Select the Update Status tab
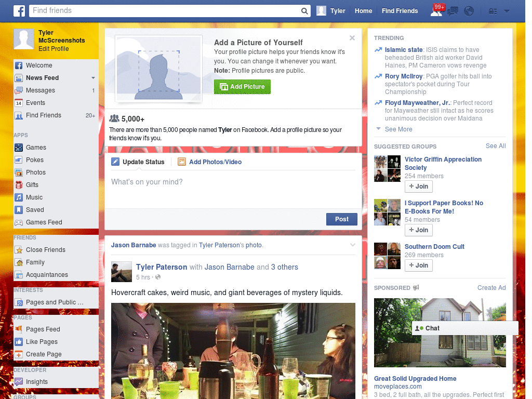Viewport: 532px width, 399px height. pos(138,162)
